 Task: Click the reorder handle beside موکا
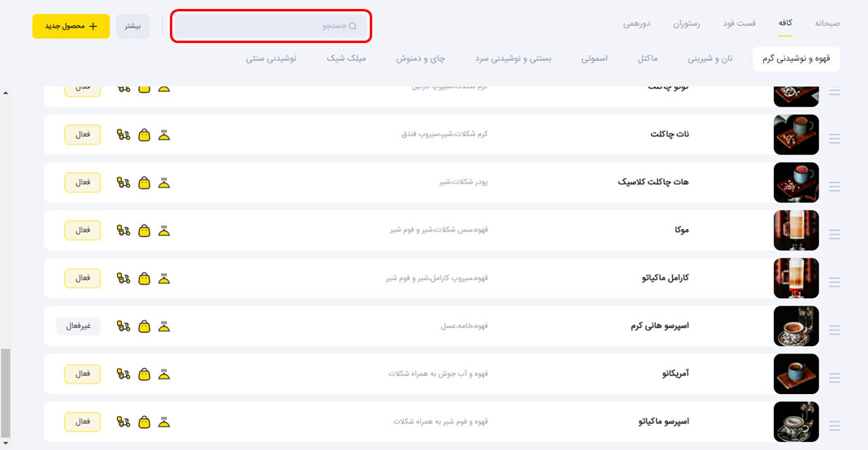834,235
